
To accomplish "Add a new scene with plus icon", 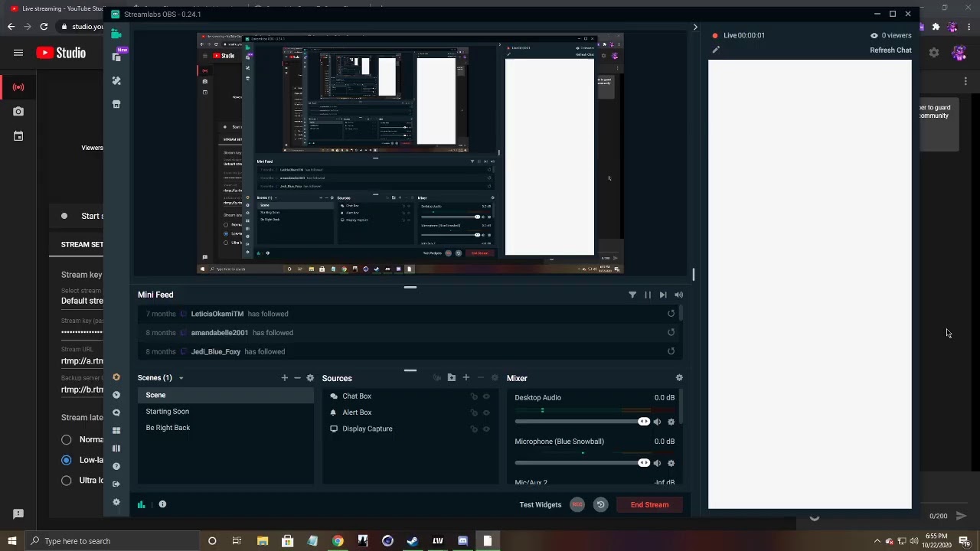I will tap(284, 378).
